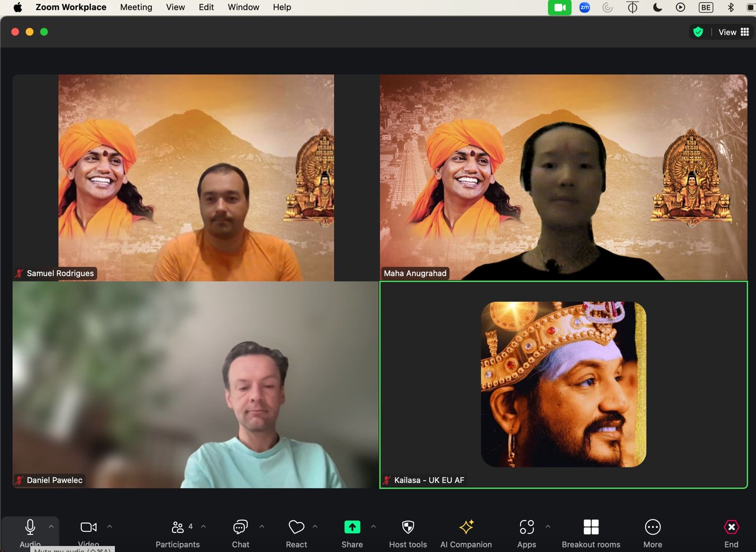Open the Meeting menu in menu bar

[136, 7]
